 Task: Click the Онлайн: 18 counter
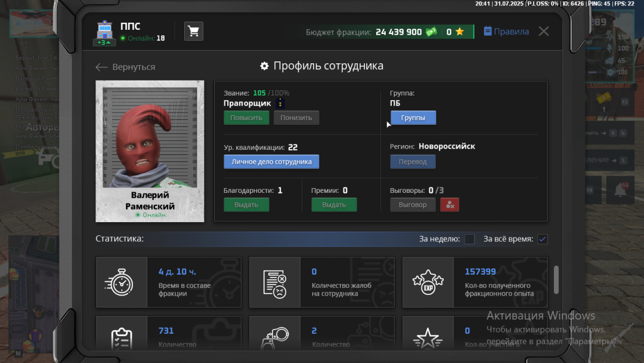pos(143,38)
